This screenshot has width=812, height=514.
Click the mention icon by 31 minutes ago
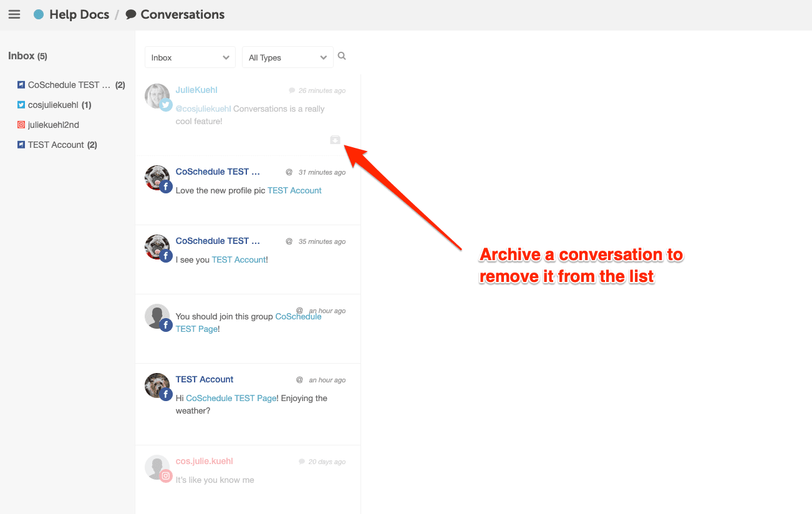pos(289,172)
